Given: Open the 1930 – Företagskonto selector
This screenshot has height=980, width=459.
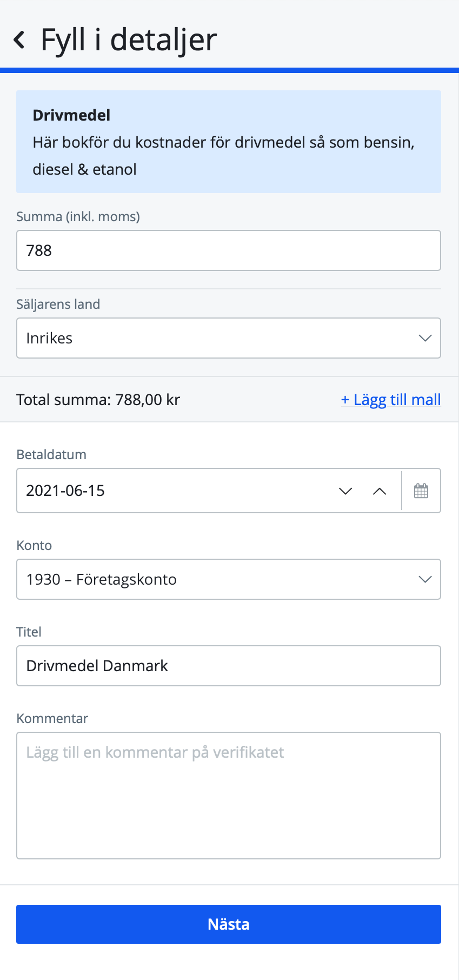Looking at the screenshot, I should click(216, 579).
